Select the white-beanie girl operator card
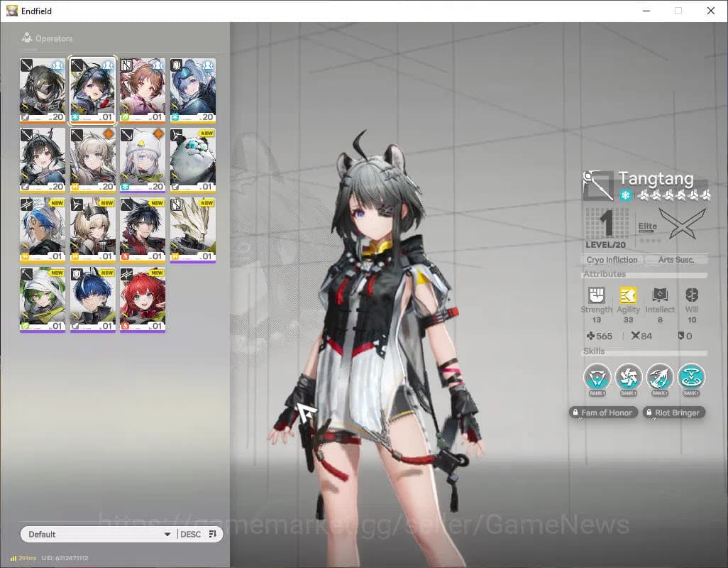 (x=143, y=160)
